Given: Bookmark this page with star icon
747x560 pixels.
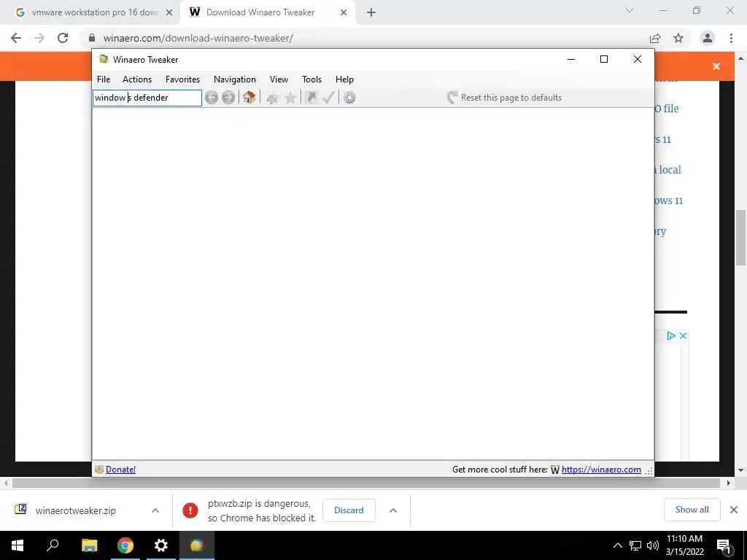Looking at the screenshot, I should [x=678, y=38].
